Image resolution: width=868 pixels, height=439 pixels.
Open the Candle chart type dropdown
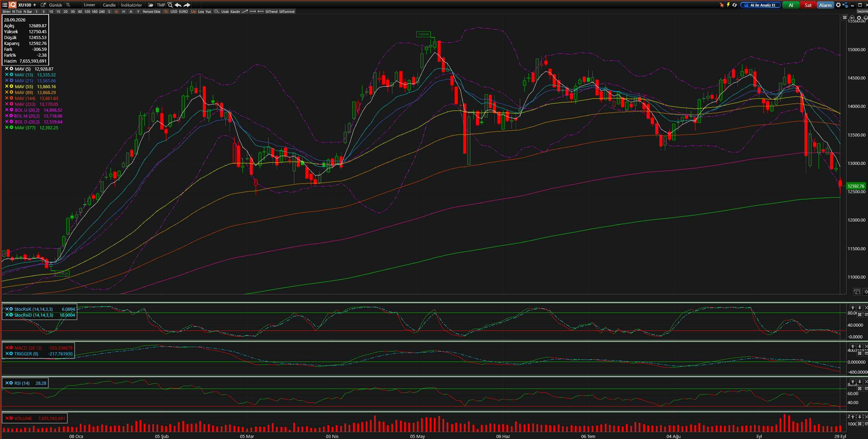[x=109, y=5]
